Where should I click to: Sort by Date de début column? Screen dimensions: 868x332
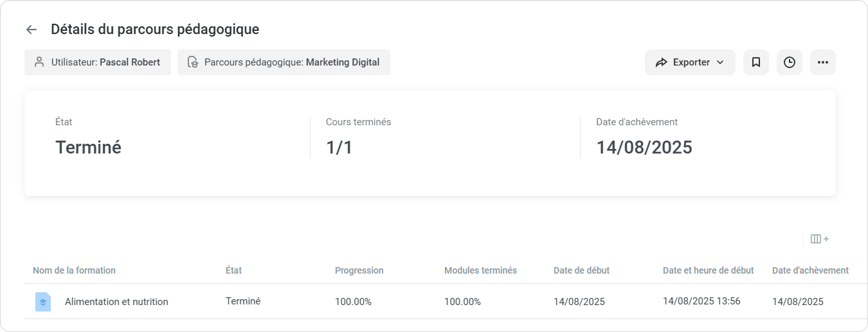pos(581,270)
